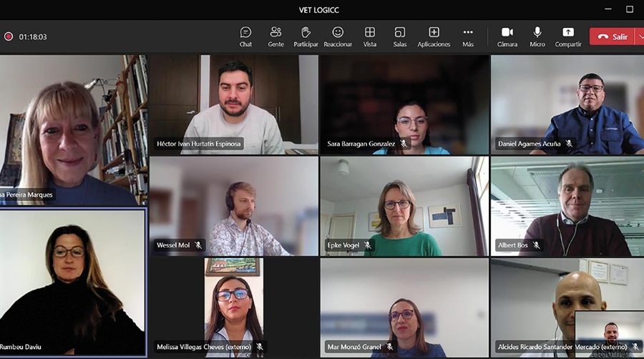The height and width of the screenshot is (359, 644).
Task: Open dropdown arrow next to Salir
Action: click(x=639, y=36)
